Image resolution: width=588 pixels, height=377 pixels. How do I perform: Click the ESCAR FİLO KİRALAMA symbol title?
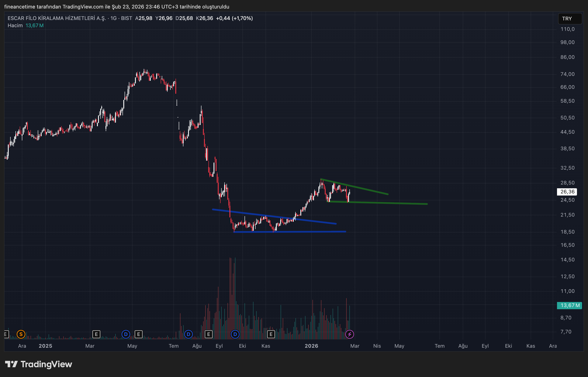coord(57,18)
